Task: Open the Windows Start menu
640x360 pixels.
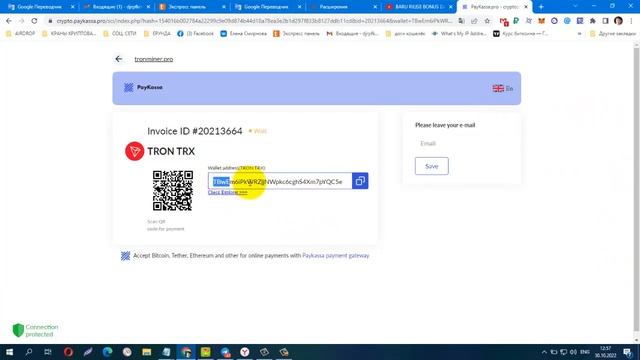Action: 9,352
